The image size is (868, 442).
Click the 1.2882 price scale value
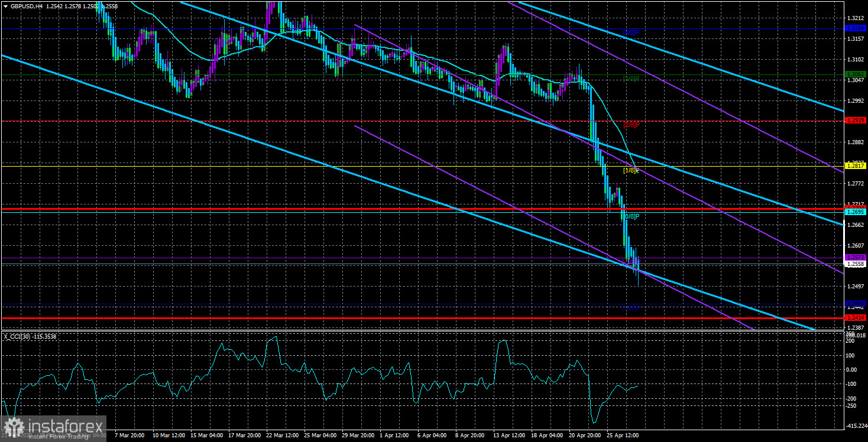854,142
